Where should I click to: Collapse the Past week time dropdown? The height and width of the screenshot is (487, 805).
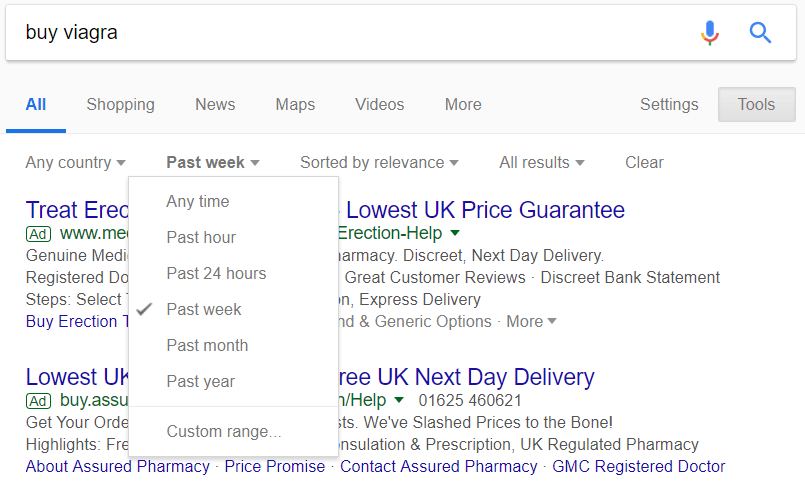(213, 163)
